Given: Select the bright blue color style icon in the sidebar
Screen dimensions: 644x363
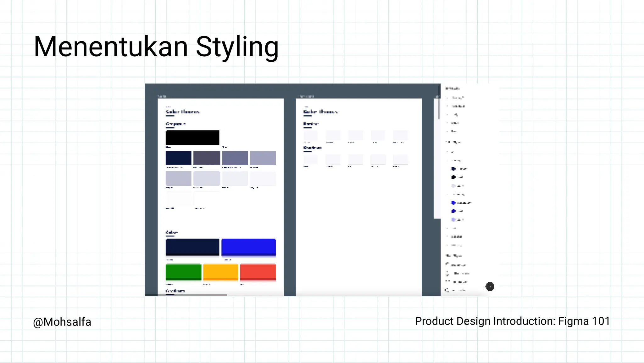Looking at the screenshot, I should tap(453, 203).
